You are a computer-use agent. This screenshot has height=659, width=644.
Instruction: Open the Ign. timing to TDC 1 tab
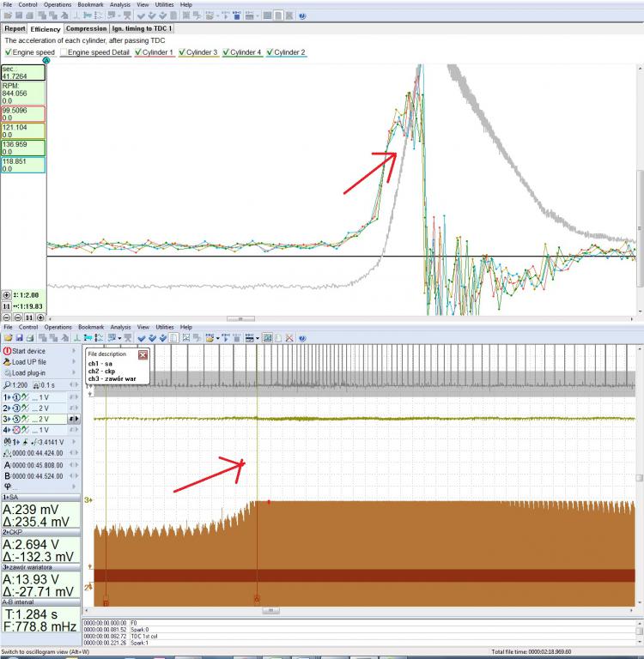coord(143,28)
